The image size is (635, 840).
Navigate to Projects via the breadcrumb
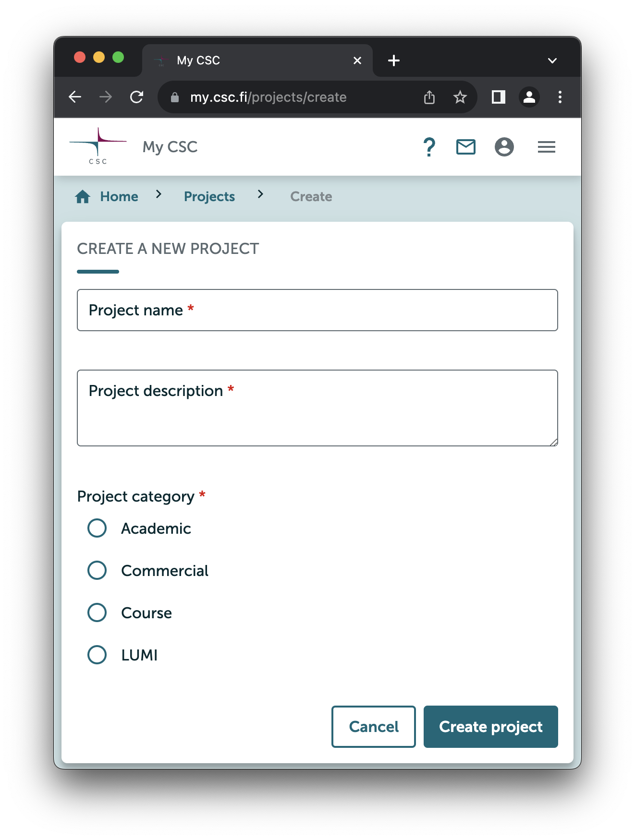tap(209, 196)
